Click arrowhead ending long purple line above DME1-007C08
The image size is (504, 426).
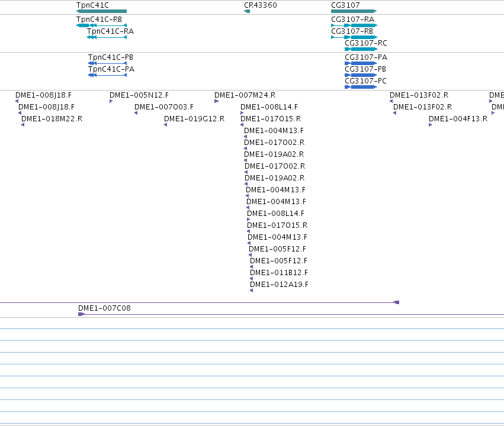point(396,302)
